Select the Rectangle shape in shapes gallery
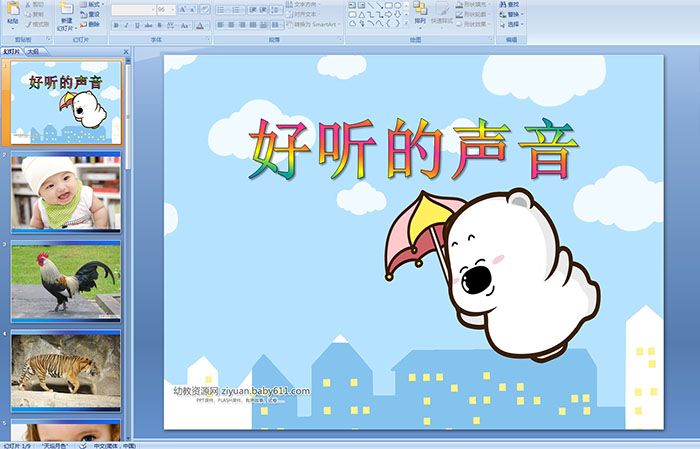700x449 pixels. 388,5
